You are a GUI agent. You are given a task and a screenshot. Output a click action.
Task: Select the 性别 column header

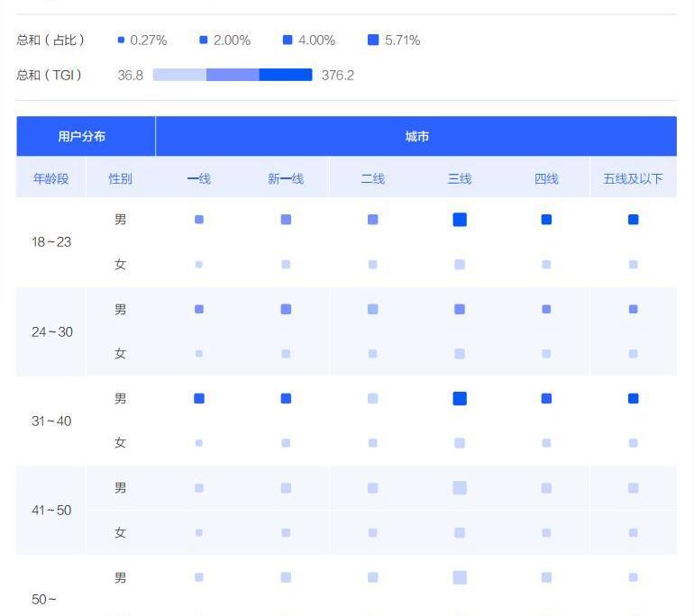coord(121,178)
